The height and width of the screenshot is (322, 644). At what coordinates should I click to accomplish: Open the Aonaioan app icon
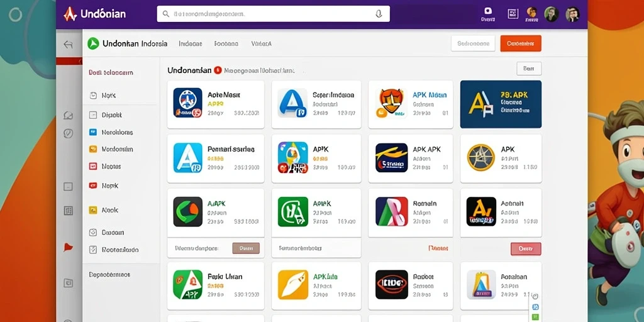(481, 284)
